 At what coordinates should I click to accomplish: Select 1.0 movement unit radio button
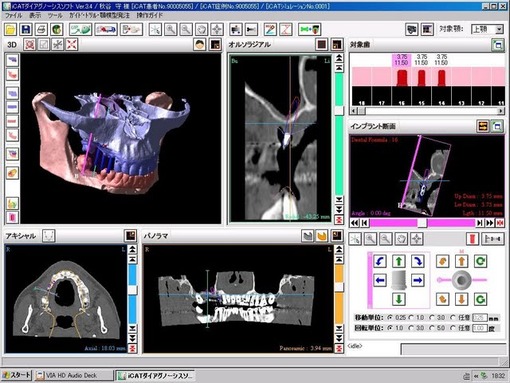coord(411,318)
